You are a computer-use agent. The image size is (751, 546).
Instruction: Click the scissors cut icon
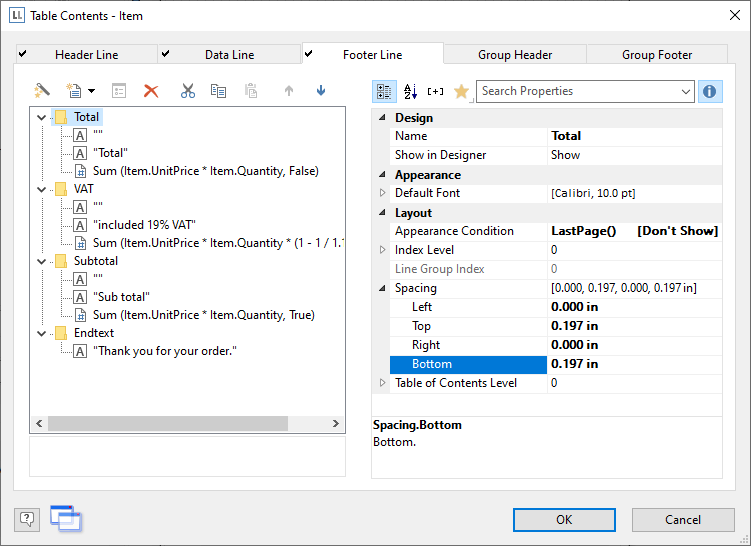[187, 91]
